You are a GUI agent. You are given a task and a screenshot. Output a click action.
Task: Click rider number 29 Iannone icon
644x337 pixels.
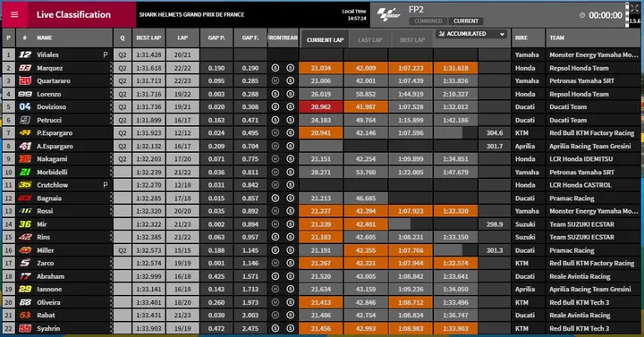(x=25, y=289)
